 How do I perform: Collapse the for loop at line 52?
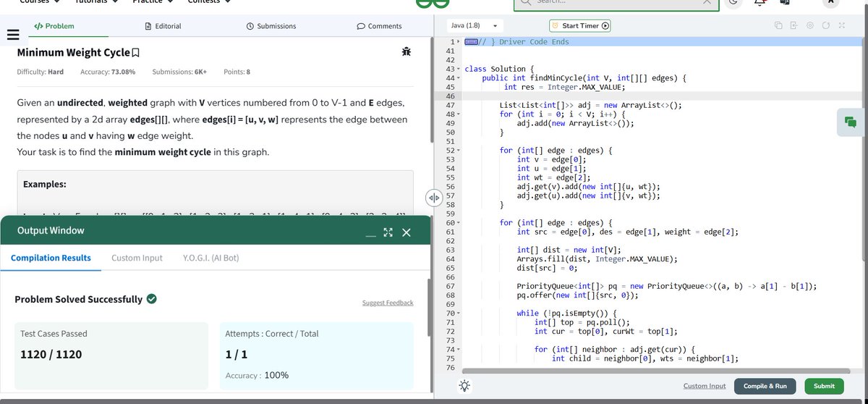(459, 151)
